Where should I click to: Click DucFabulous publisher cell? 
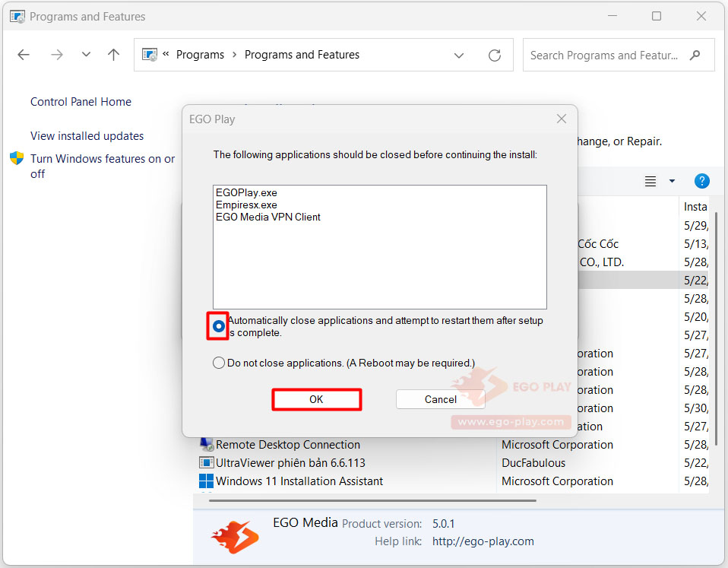click(533, 463)
